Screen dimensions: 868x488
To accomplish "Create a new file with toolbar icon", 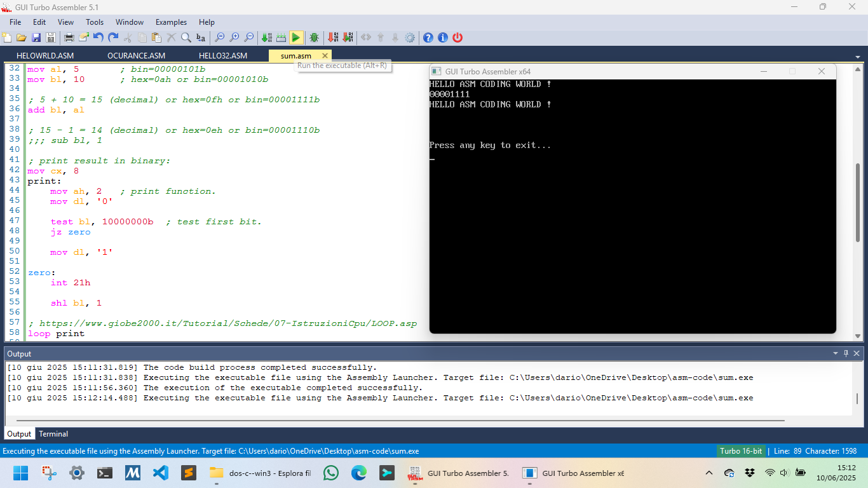I will point(7,37).
